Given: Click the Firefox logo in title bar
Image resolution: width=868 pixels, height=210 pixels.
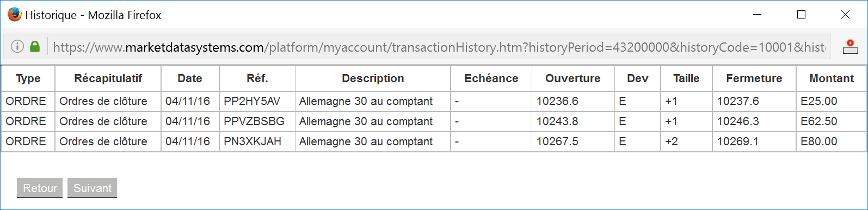Looking at the screenshot, I should [x=14, y=15].
